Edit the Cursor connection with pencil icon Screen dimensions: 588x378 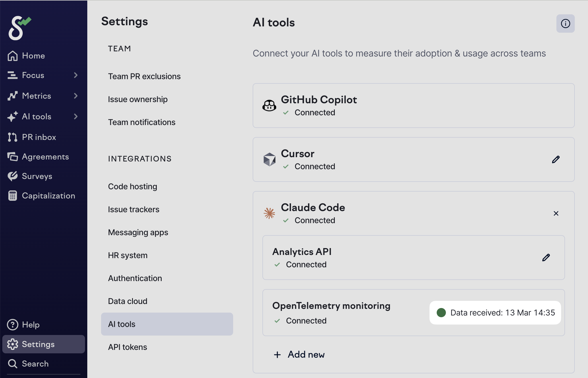coord(556,159)
